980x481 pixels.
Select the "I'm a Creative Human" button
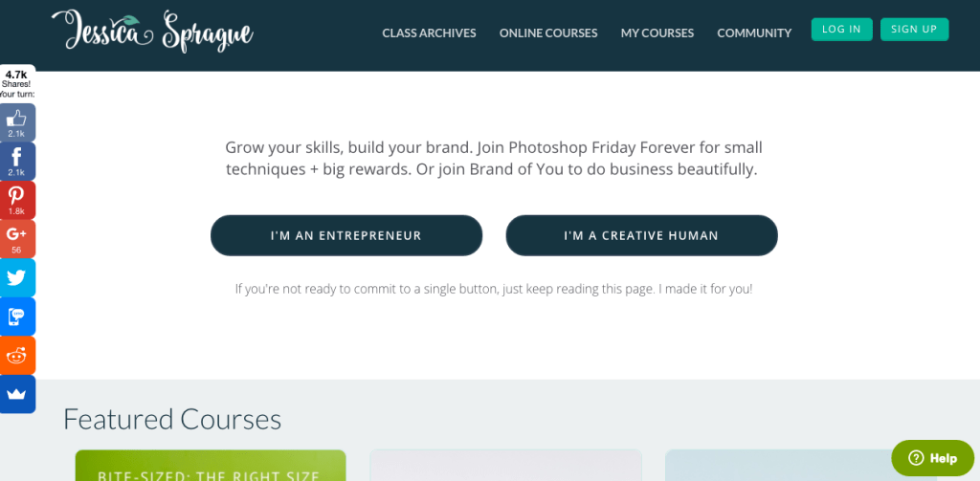click(641, 235)
